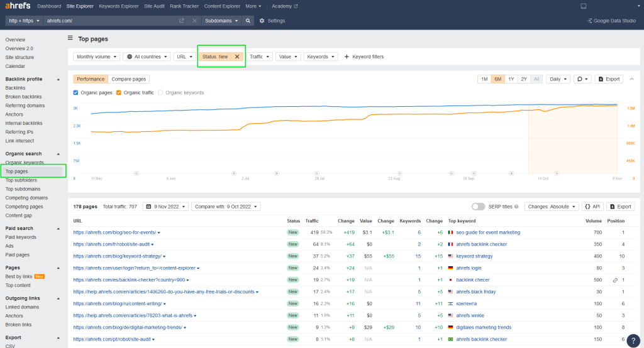
Task: Open Rank Tracker in top navigation
Action: 184,6
